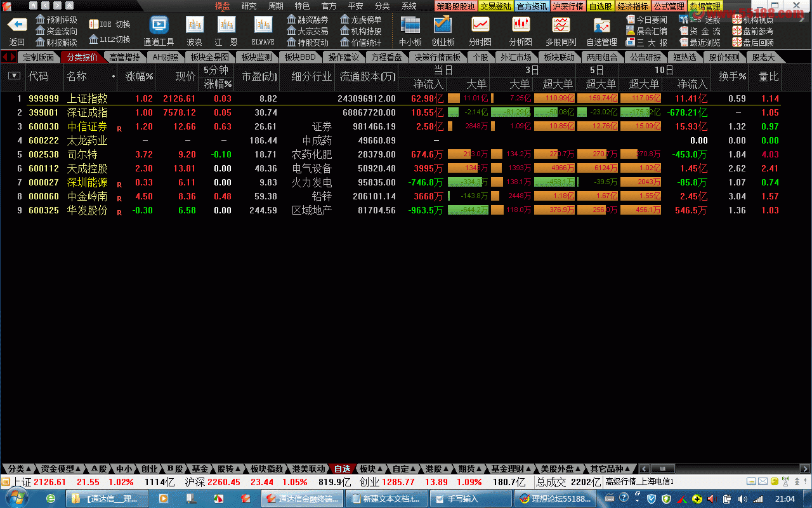Click the 策略股股池 button
Screen dimensions: 812x508
pyautogui.click(x=455, y=6)
